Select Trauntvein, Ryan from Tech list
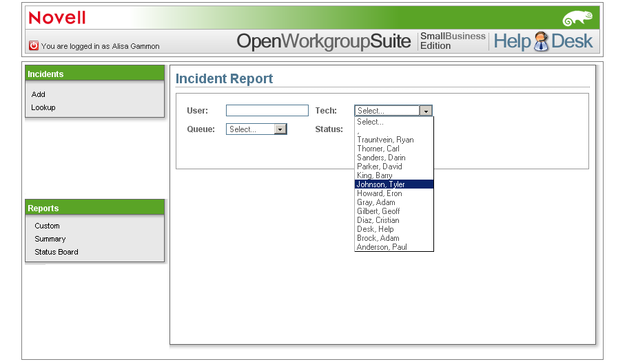 [x=394, y=140]
